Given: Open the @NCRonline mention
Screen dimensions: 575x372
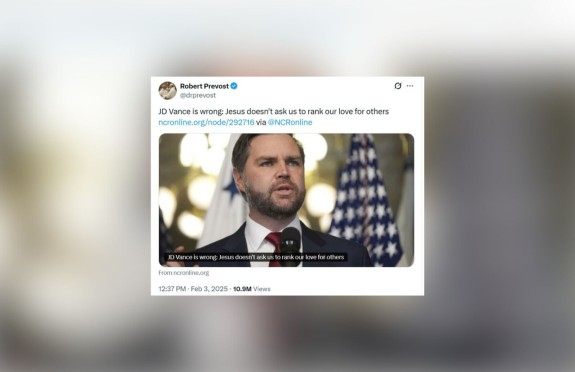Looking at the screenshot, I should 290,122.
